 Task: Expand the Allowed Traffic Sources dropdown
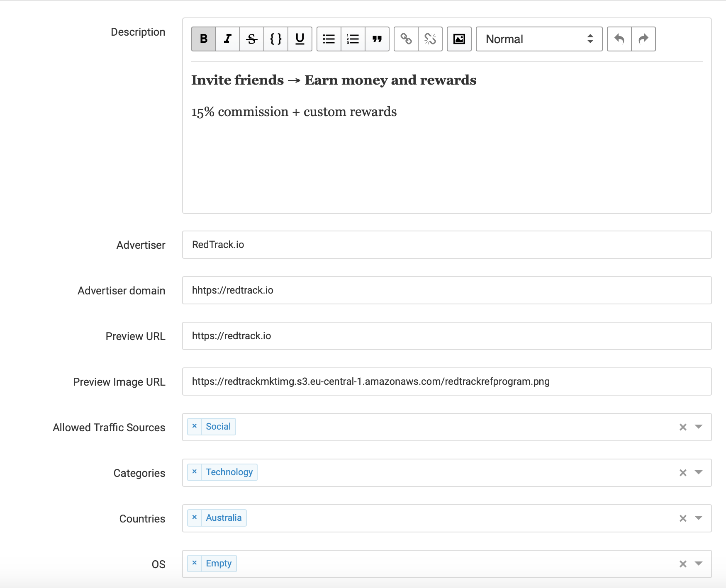699,427
